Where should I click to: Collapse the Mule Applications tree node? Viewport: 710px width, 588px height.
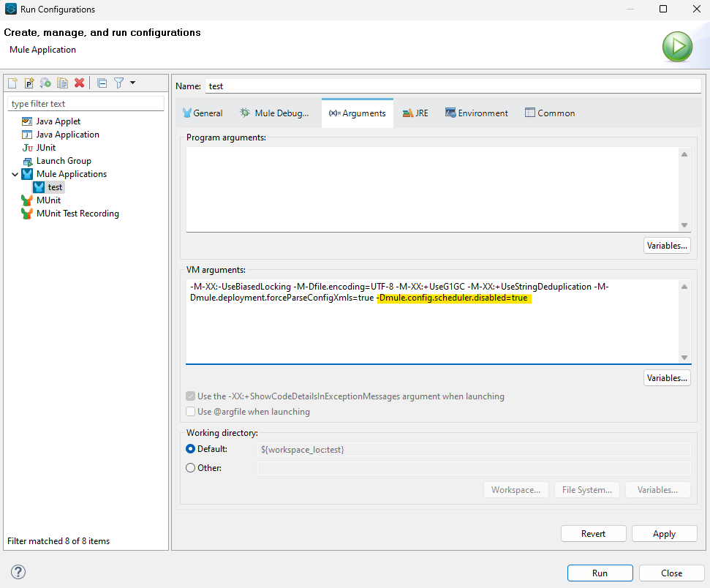[15, 174]
